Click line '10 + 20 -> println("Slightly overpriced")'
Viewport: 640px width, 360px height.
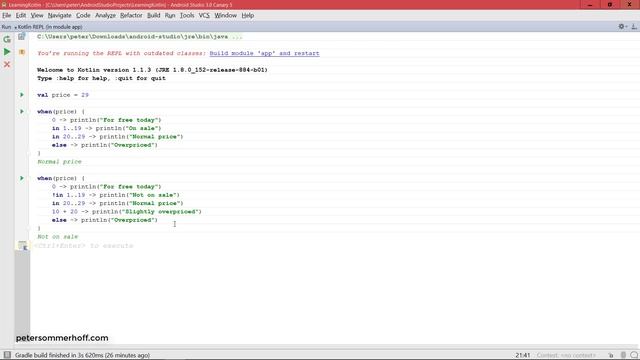pos(127,211)
